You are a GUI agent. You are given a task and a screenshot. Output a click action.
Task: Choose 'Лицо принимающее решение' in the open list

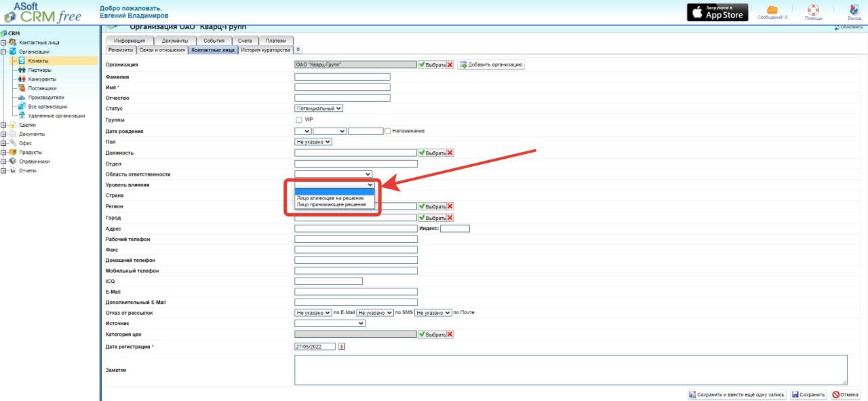point(331,204)
